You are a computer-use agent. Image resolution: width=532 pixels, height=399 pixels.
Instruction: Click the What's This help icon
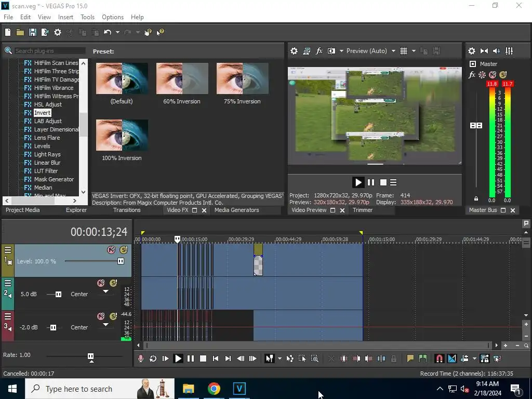click(x=160, y=32)
